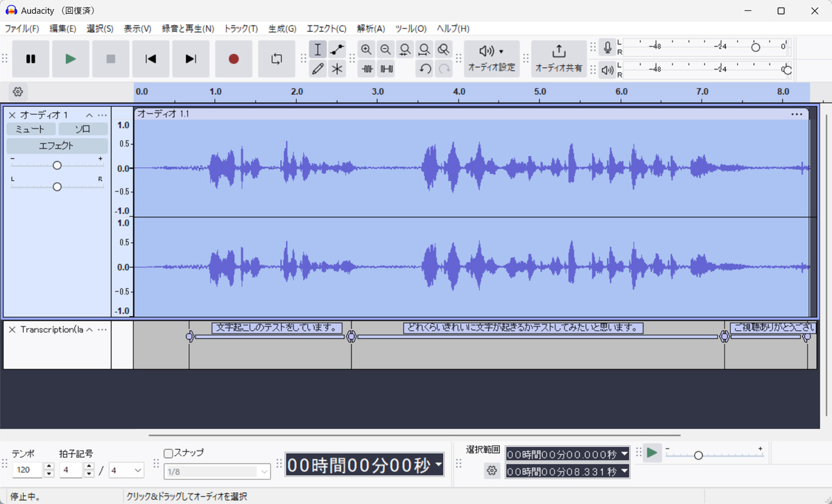Open ツール(O) menu
The height and width of the screenshot is (504, 832).
click(410, 28)
